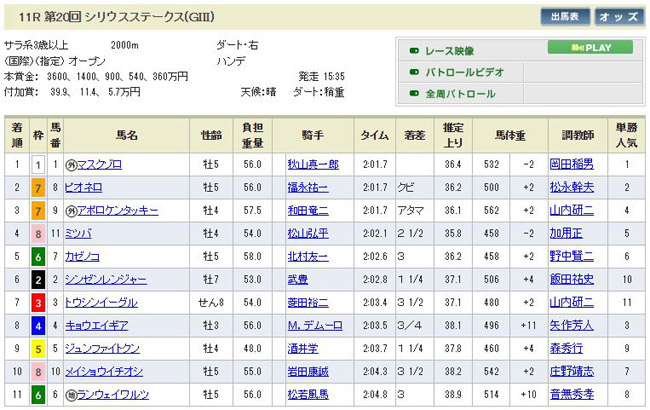Click the 外 mark icon beside アポロケンタッキー
Screen dimensions: 650x410
click(x=71, y=210)
